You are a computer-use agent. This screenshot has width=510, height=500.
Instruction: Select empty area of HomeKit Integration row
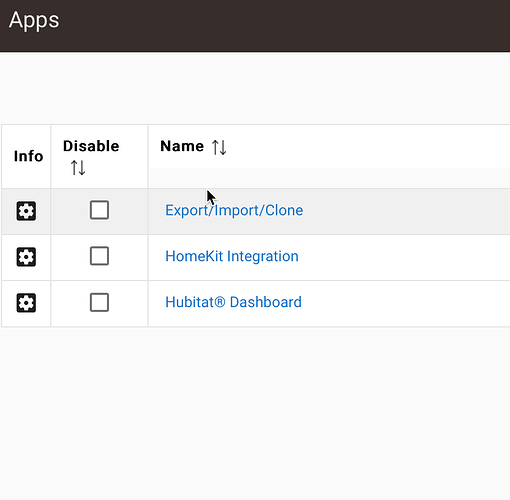tap(405, 257)
